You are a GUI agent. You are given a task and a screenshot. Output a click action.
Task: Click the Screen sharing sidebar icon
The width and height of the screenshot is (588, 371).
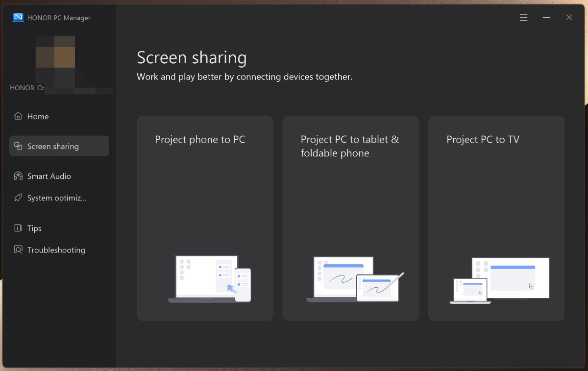click(x=18, y=146)
